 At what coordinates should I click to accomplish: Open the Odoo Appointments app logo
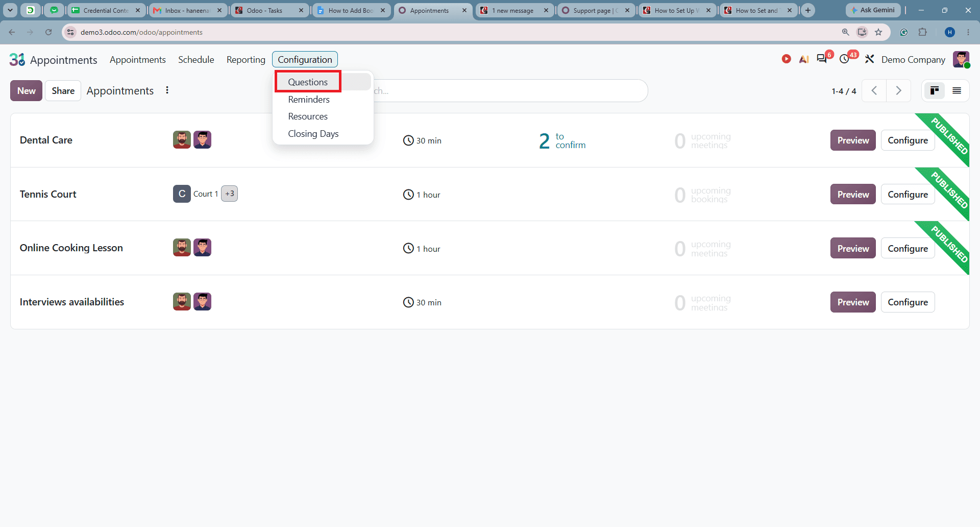[17, 60]
